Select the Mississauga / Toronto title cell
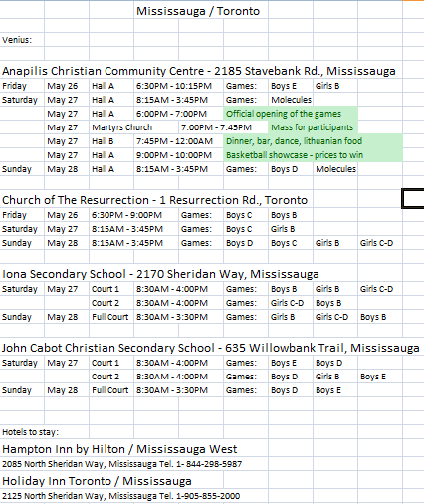Image resolution: width=424 pixels, height=504 pixels. 198,11
